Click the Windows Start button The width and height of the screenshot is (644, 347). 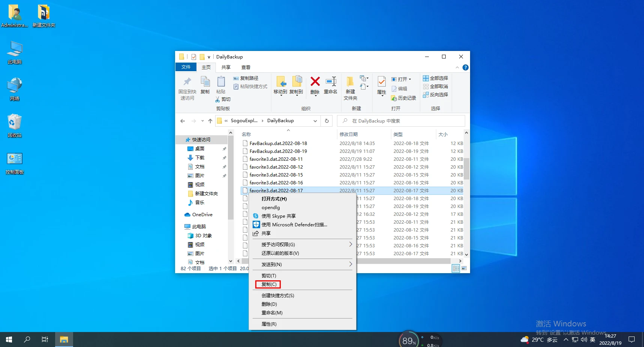point(9,340)
